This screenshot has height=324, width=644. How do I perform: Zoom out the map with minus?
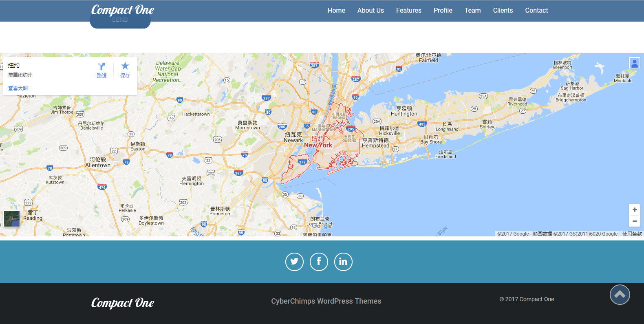coord(634,221)
